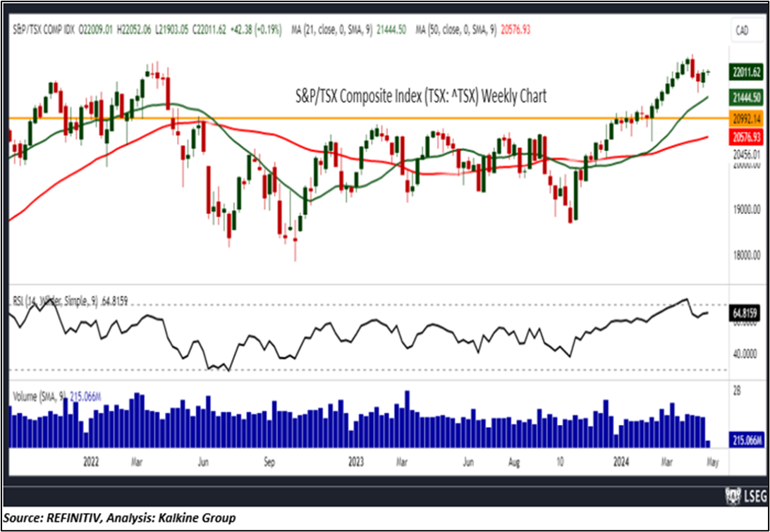The height and width of the screenshot is (532, 770).
Task: Select the Volume (SMA, 9) indicator label
Action: click(x=41, y=395)
